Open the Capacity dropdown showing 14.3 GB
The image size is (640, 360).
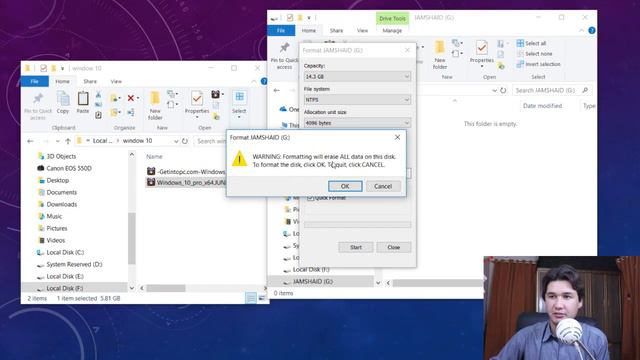pos(357,76)
